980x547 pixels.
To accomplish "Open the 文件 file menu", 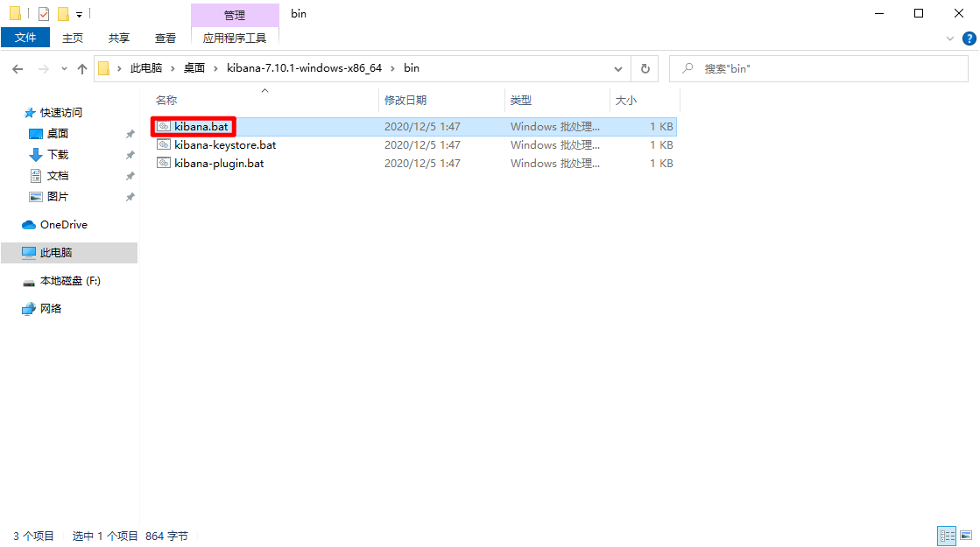I will tap(25, 38).
